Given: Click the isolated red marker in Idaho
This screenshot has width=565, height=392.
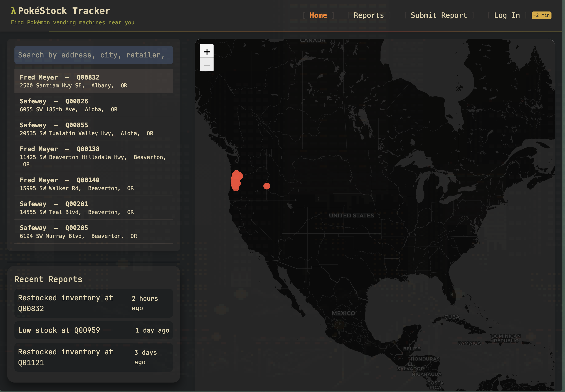Looking at the screenshot, I should 267,186.
